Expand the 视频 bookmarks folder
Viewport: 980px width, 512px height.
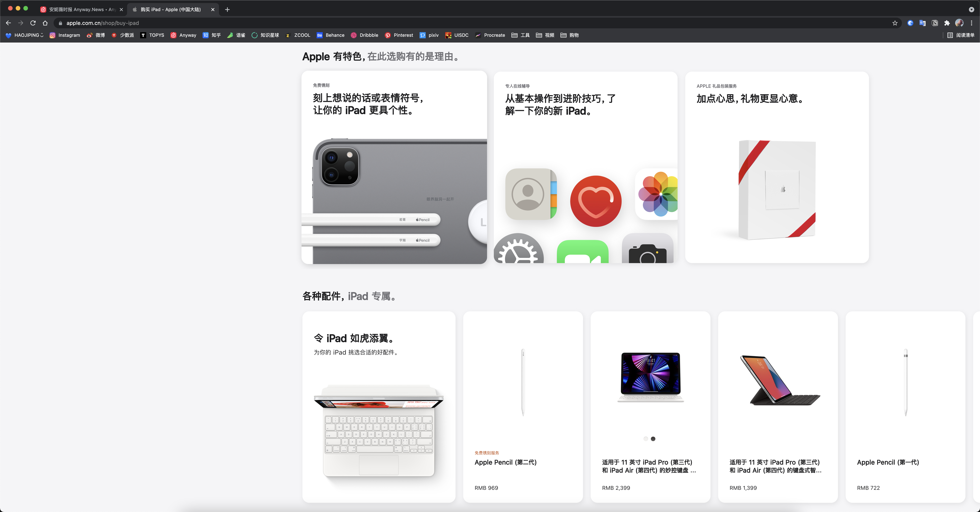click(545, 35)
